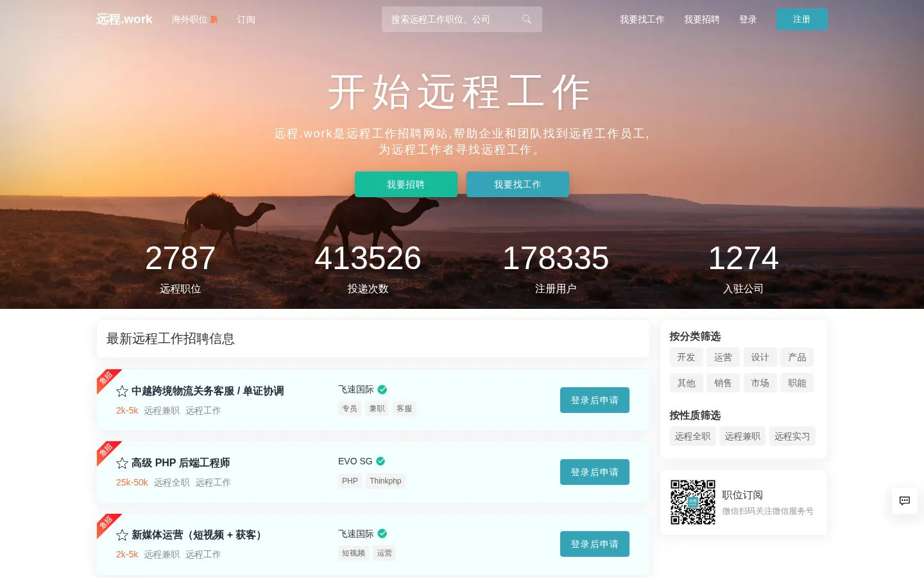
Task: Filter by 运营 category
Action: coord(723,357)
